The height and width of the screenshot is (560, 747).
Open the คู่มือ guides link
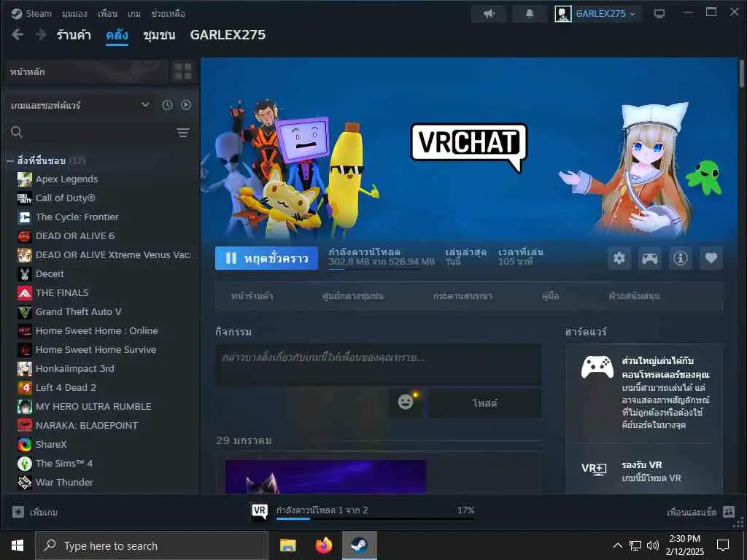pos(550,296)
